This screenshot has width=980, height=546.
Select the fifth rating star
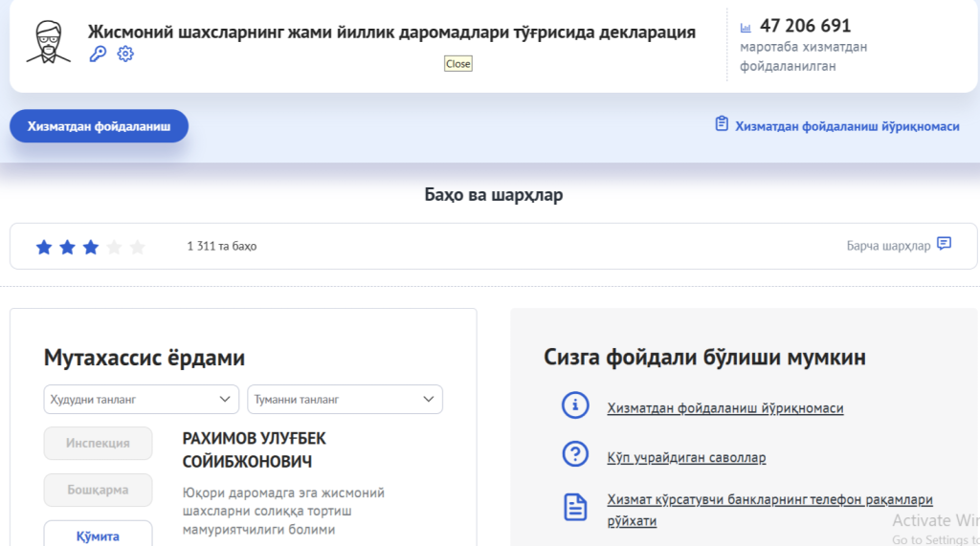[138, 248]
